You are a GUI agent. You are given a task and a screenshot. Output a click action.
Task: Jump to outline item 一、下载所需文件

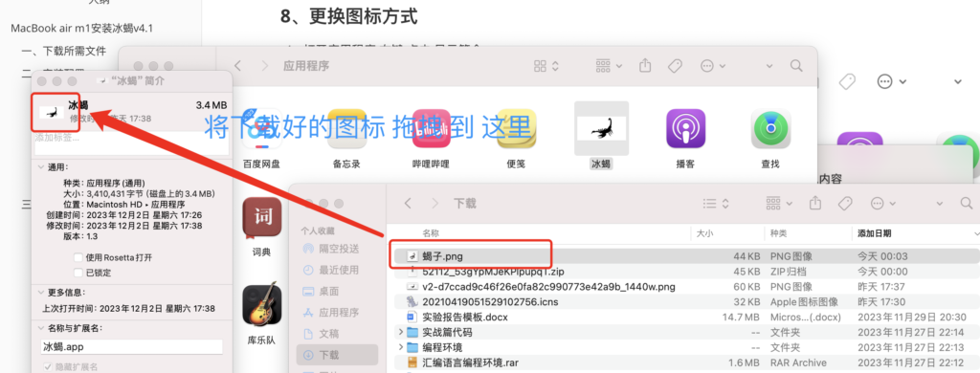tap(64, 51)
